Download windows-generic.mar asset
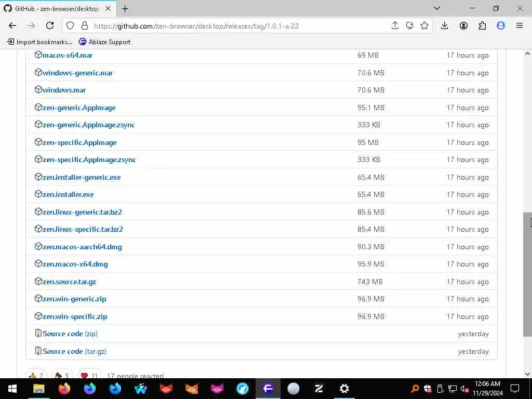The height and width of the screenshot is (399, 532). (78, 73)
